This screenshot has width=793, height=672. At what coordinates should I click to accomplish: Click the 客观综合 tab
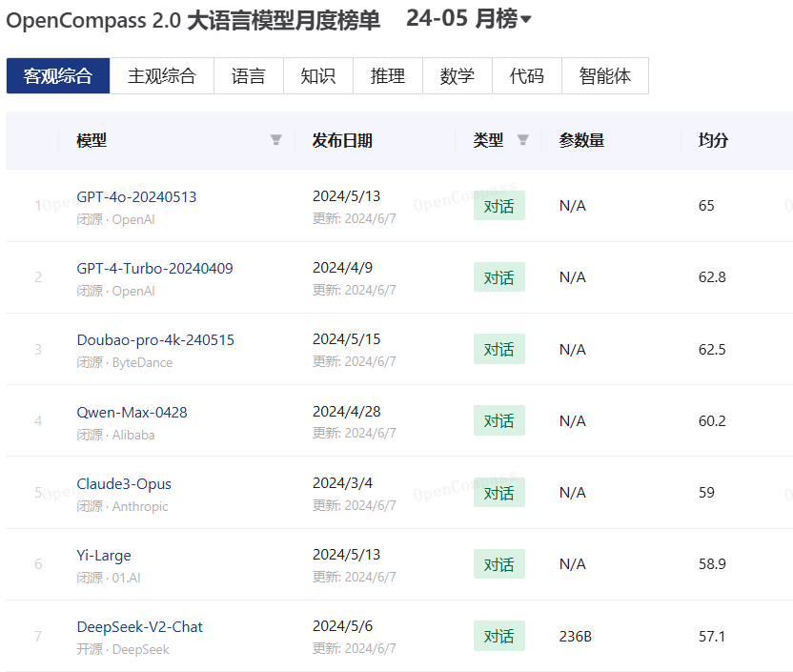pos(58,76)
